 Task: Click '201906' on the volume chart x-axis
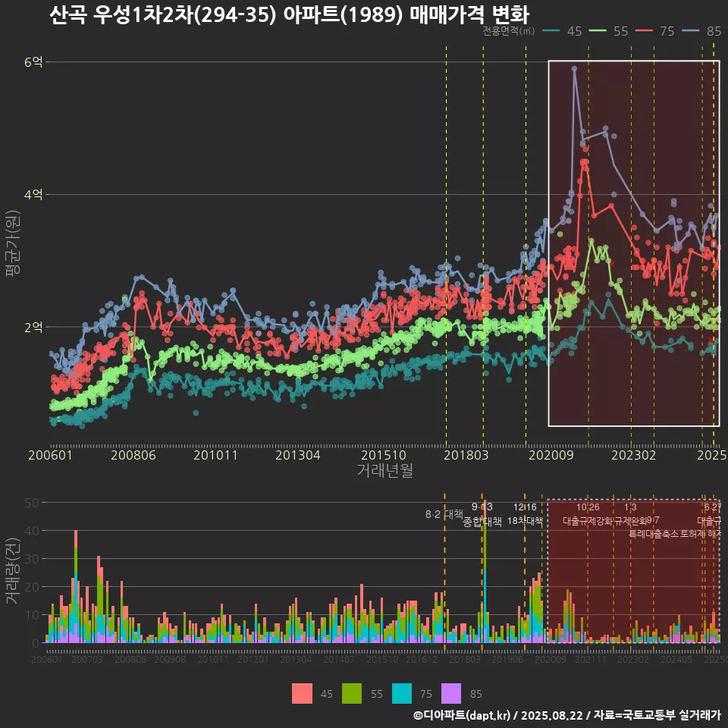[507, 659]
